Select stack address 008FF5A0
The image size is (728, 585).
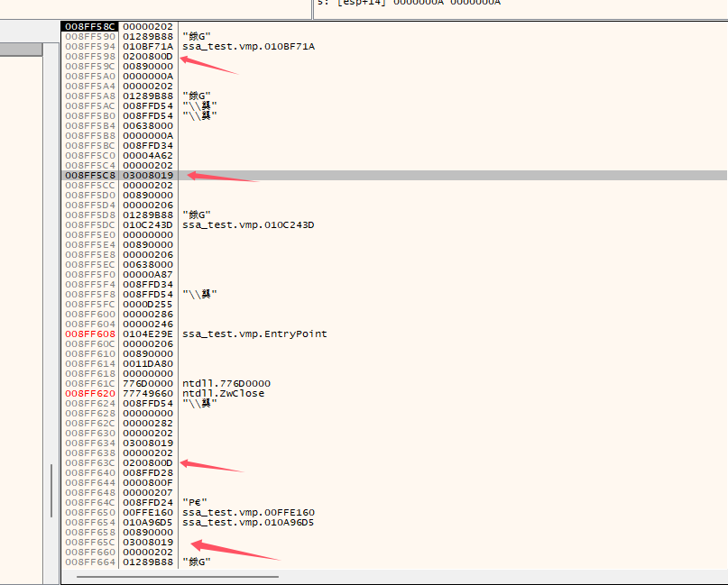89,76
